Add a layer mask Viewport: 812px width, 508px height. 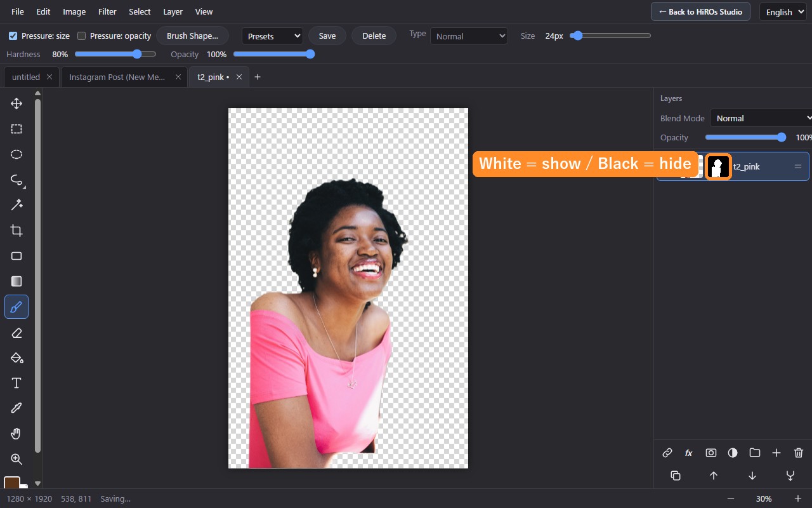pos(711,453)
